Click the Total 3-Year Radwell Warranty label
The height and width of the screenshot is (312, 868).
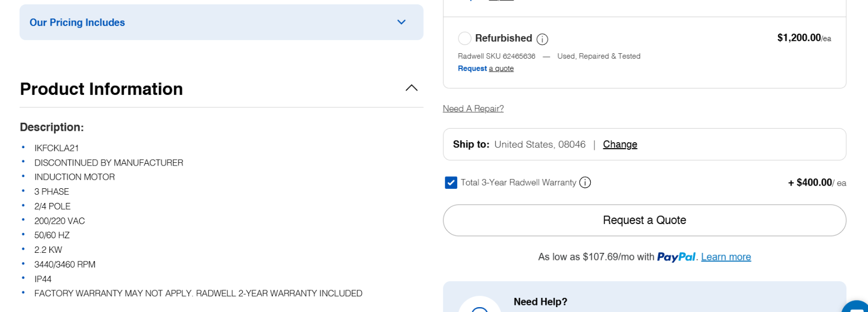[518, 183]
